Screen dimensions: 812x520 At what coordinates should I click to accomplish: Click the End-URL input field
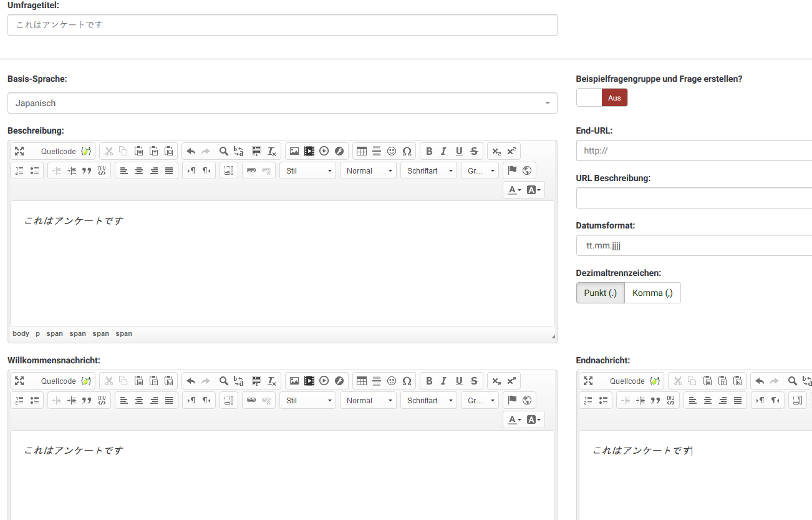tap(694, 150)
